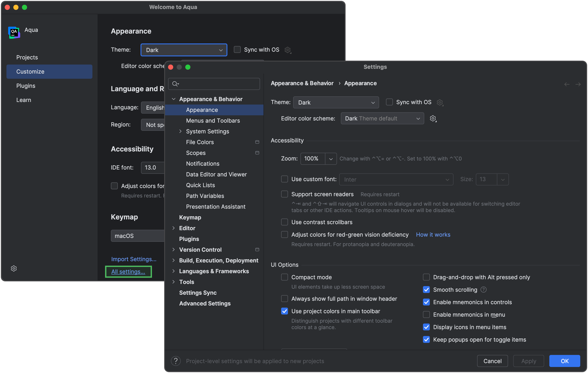Check Support screen readers
The image size is (588, 373).
tap(285, 194)
